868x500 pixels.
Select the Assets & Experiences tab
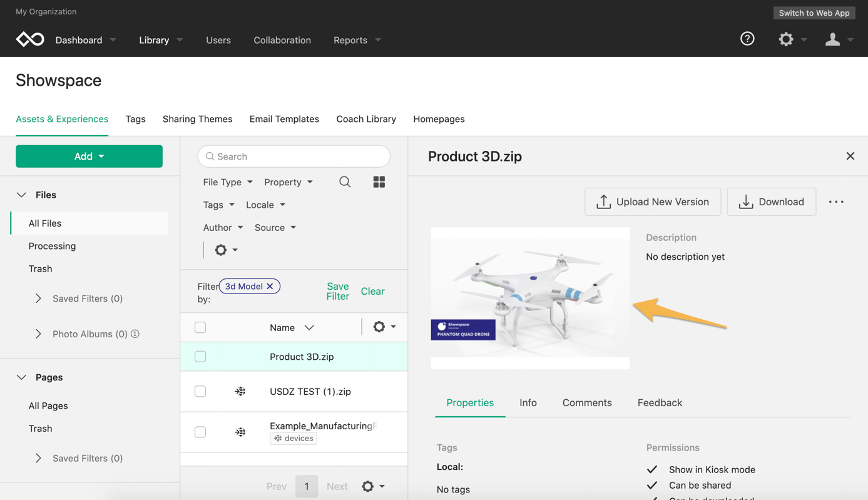[x=62, y=119]
